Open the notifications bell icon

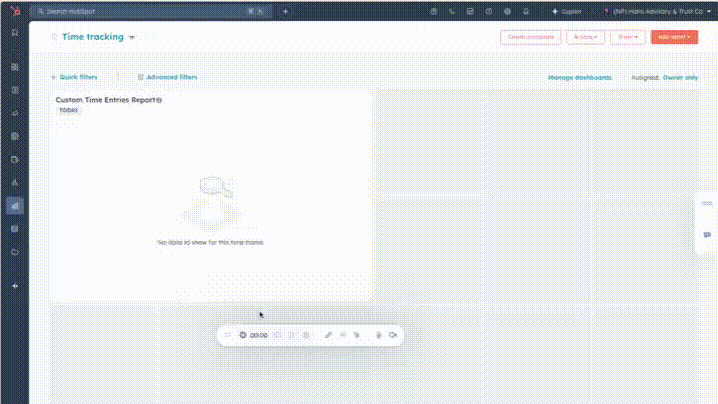(525, 11)
